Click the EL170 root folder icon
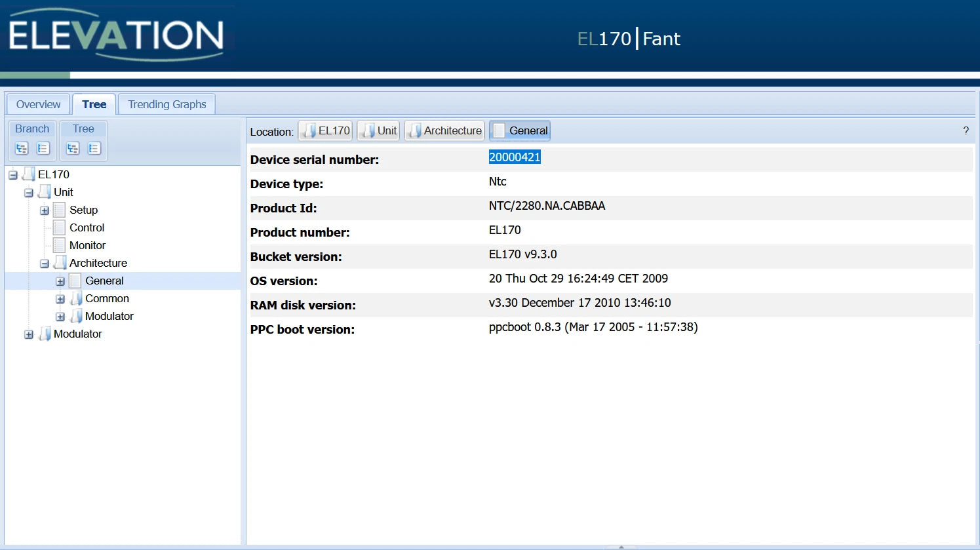This screenshot has width=980, height=550. (28, 174)
